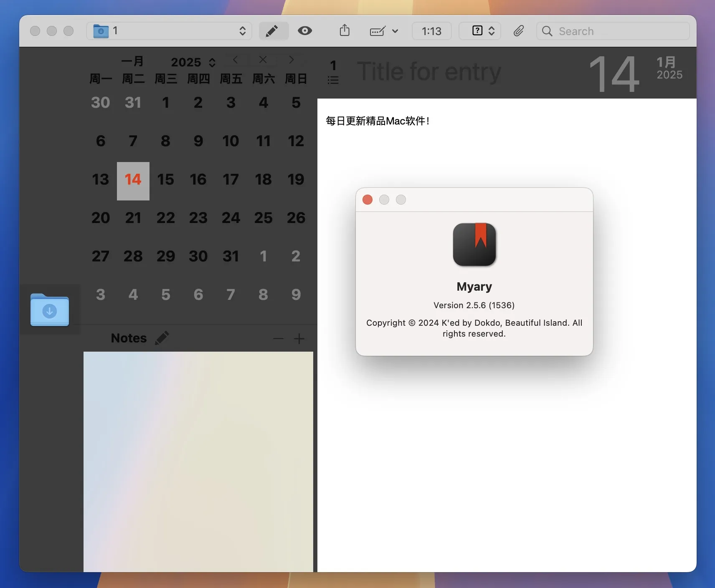Image resolution: width=715 pixels, height=588 pixels.
Task: Open the share menu icon
Action: [345, 30]
